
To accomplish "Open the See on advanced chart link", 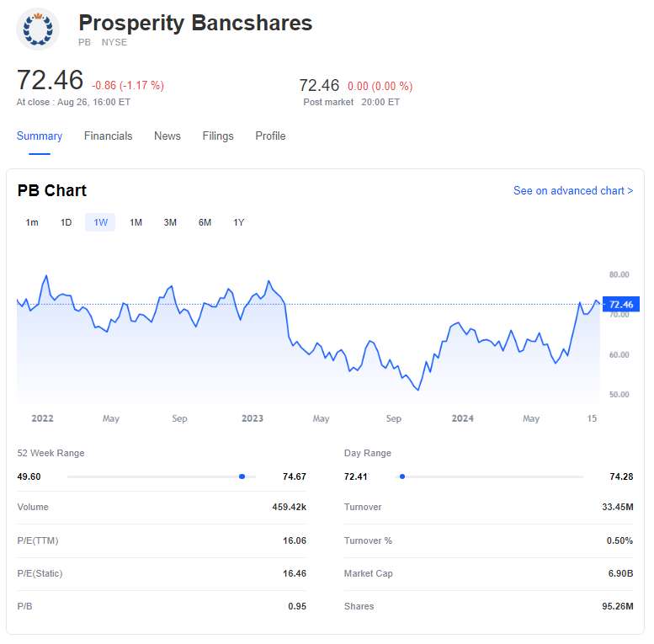I will (572, 191).
